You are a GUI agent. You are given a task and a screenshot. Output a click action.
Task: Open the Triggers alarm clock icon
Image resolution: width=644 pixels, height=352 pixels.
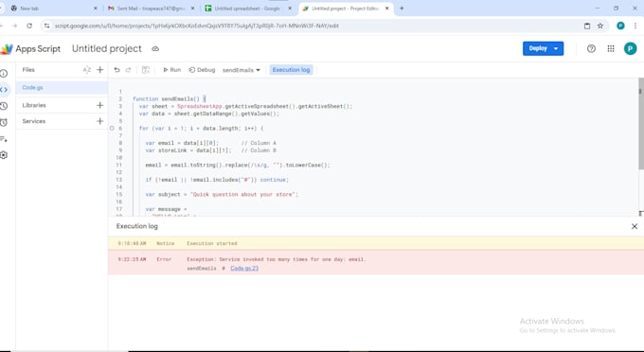pyautogui.click(x=4, y=122)
